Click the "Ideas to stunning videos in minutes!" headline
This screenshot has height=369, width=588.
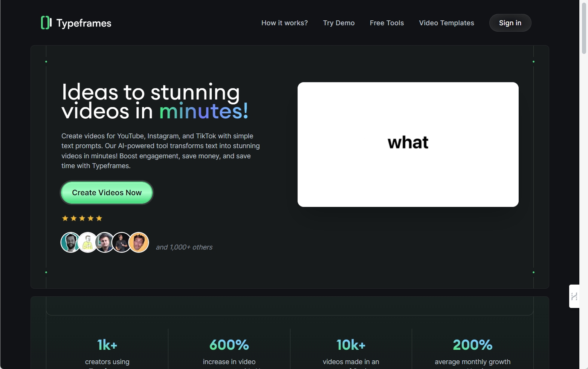155,101
